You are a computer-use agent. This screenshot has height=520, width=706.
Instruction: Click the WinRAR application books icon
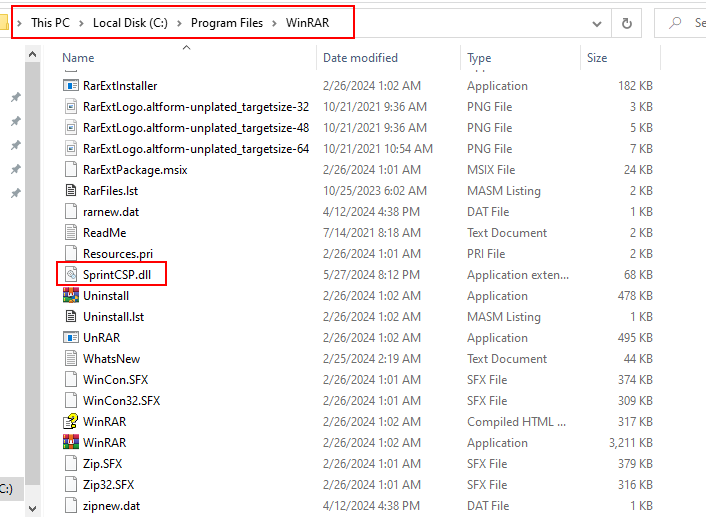point(71,443)
